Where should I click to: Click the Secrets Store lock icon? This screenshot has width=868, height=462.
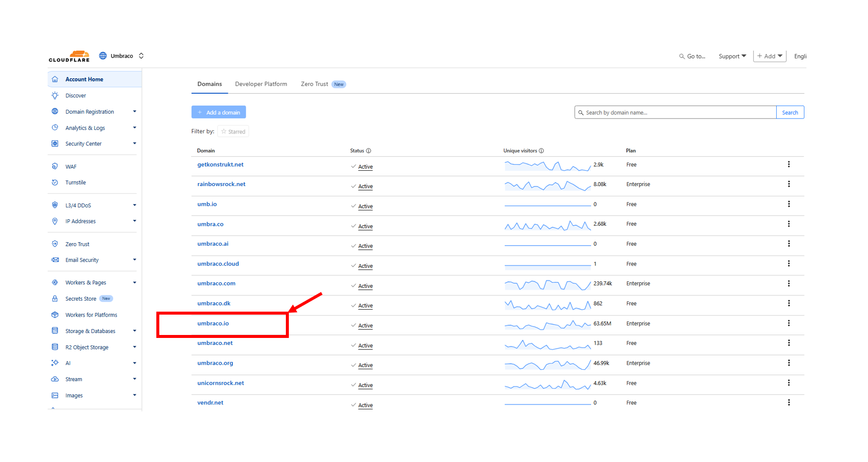55,299
